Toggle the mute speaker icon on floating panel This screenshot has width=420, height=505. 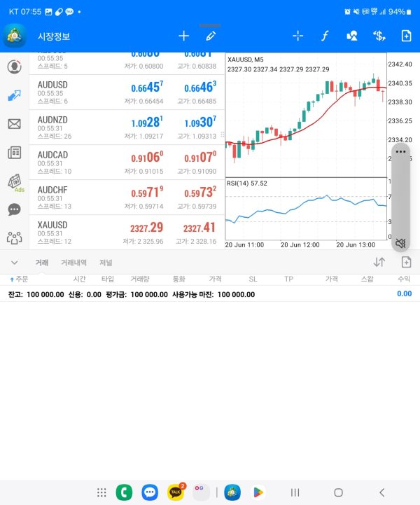point(400,243)
